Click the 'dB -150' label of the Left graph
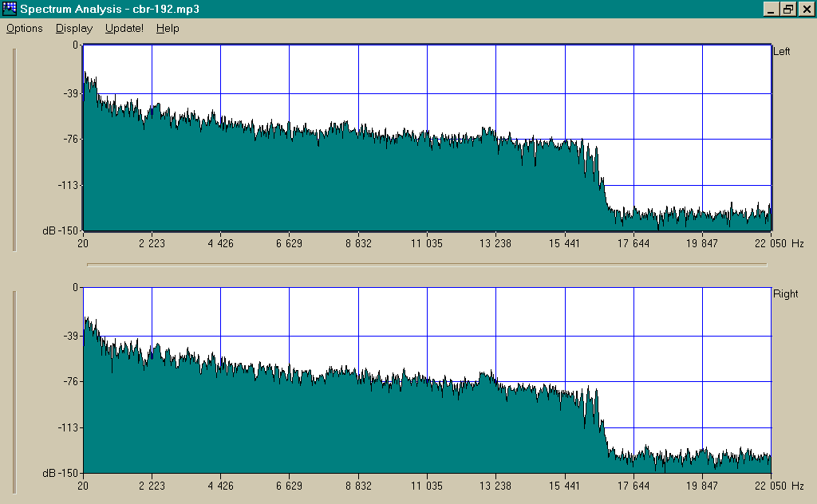This screenshot has height=504, width=817. click(61, 230)
